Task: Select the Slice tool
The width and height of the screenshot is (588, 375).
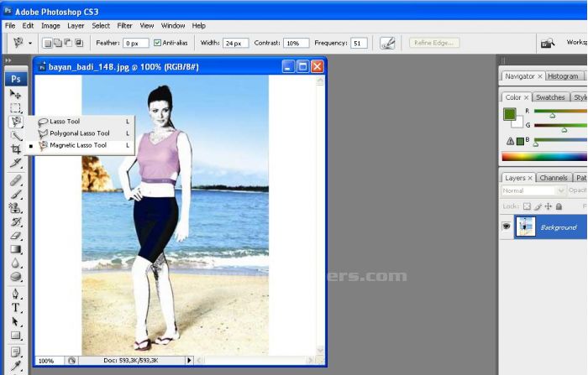Action: pyautogui.click(x=15, y=163)
